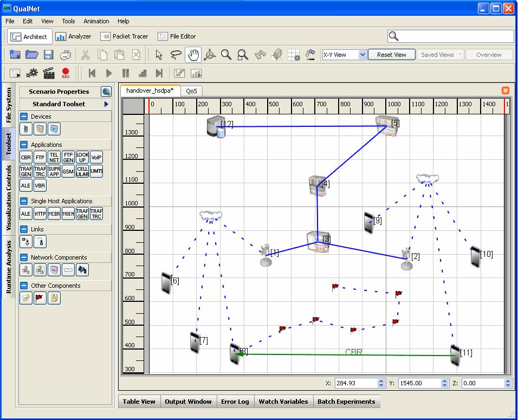Select the CBR application tool

click(26, 157)
